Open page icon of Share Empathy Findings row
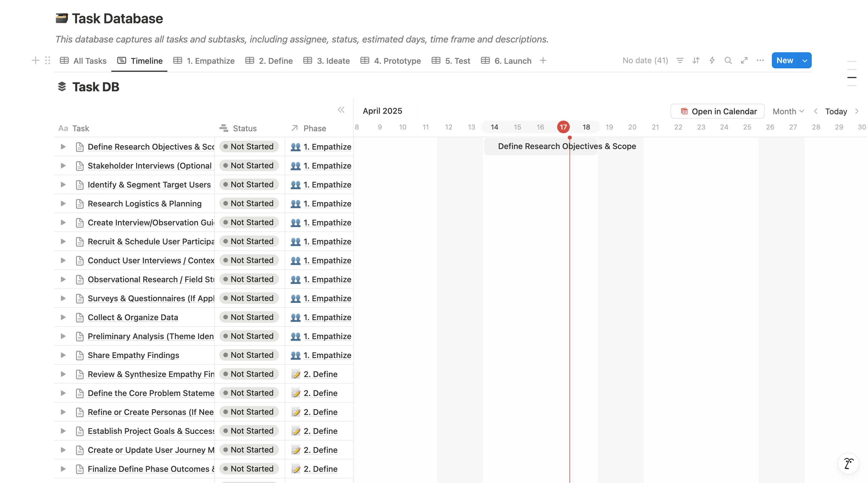 pos(80,355)
